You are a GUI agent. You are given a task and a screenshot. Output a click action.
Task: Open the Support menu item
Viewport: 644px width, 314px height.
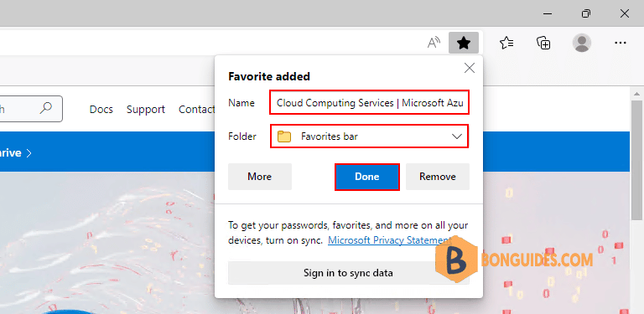(145, 110)
